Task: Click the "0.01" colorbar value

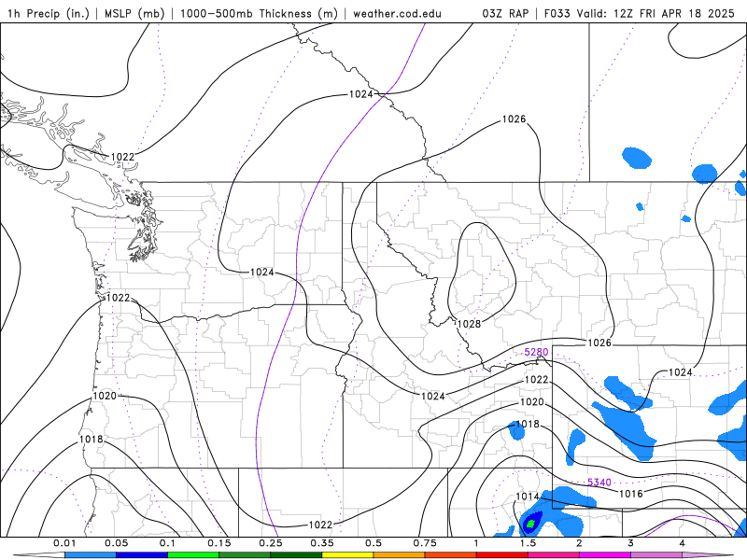Action: point(64,543)
